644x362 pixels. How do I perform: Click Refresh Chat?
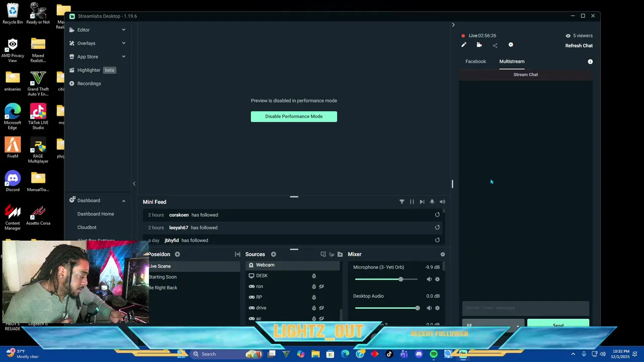(579, 46)
